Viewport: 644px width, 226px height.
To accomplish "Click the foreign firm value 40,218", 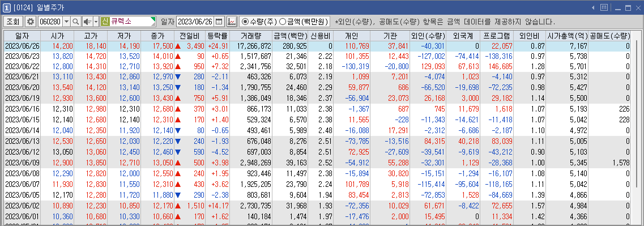I will point(468,141).
